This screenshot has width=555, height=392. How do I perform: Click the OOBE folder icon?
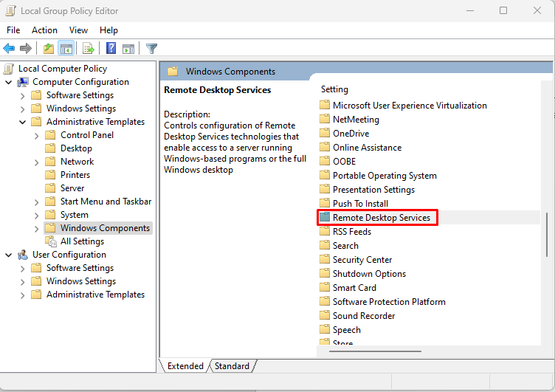coord(325,161)
